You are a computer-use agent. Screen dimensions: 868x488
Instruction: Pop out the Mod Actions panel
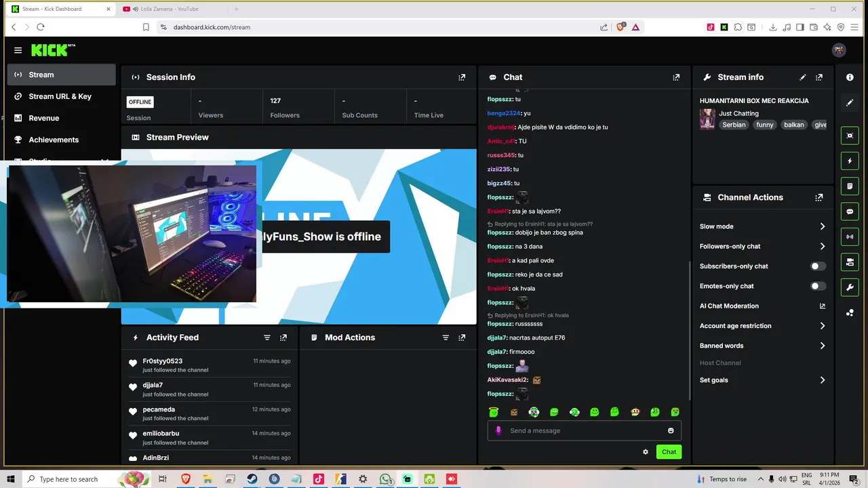coord(462,338)
